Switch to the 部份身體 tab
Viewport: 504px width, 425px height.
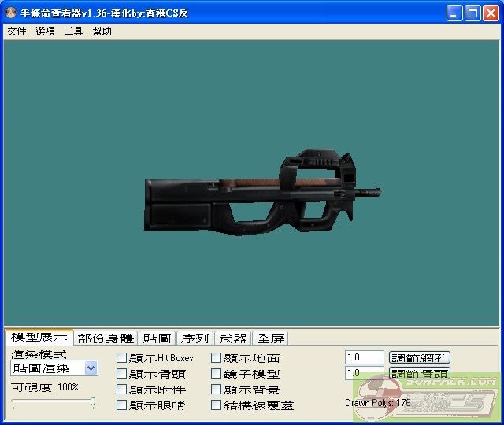tap(106, 338)
